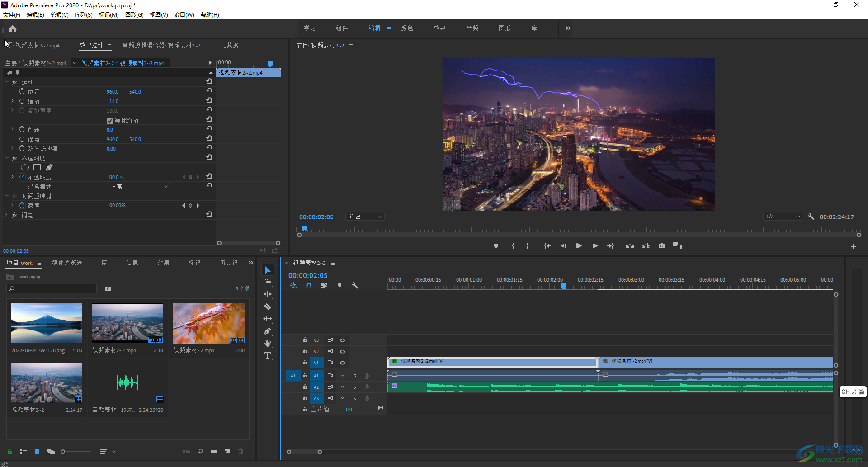Collapse the Opacity (不透明度) effect group
Screen dimensions: 868x467
tap(7, 158)
